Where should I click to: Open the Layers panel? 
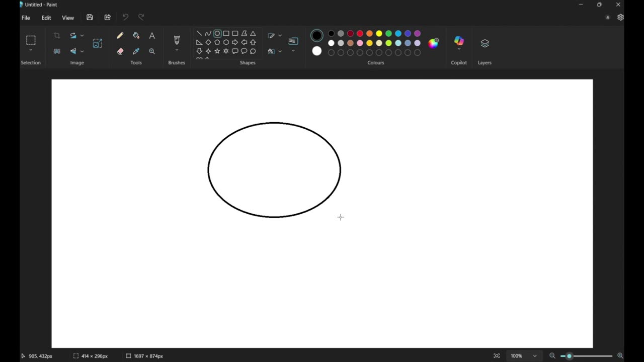(485, 43)
